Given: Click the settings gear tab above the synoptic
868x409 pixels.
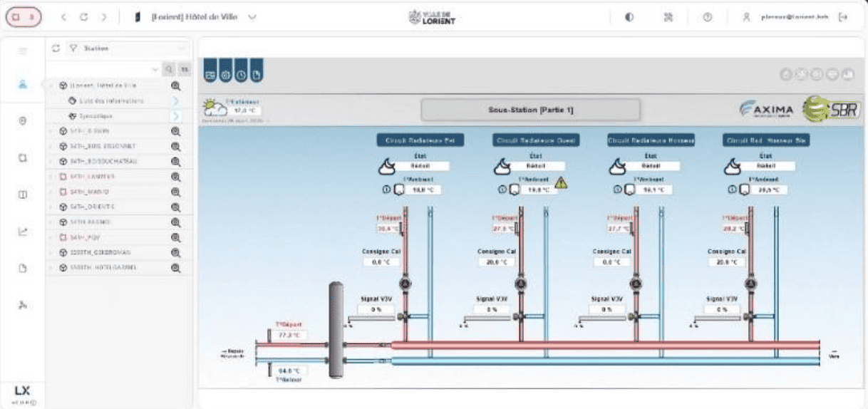Looking at the screenshot, I should (x=226, y=74).
